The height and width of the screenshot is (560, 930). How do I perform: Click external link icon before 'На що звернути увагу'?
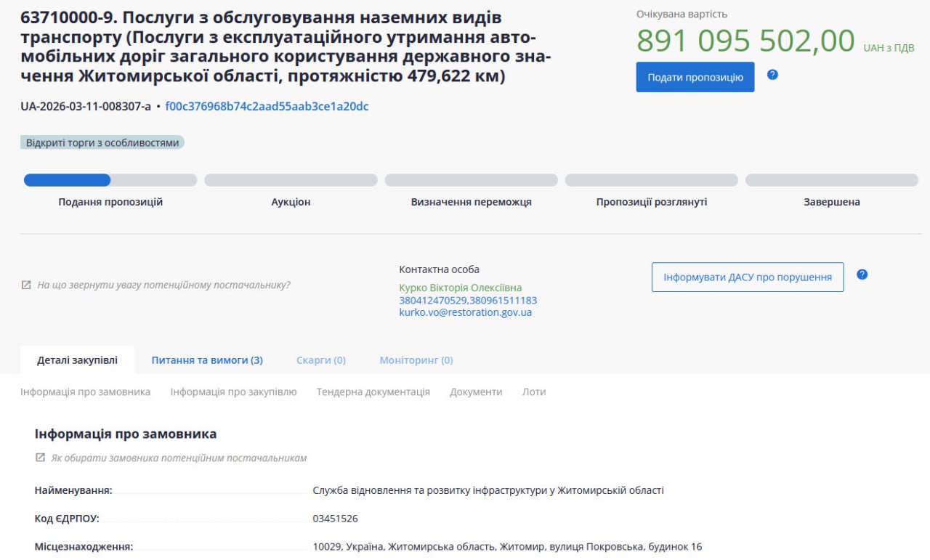[x=26, y=285]
